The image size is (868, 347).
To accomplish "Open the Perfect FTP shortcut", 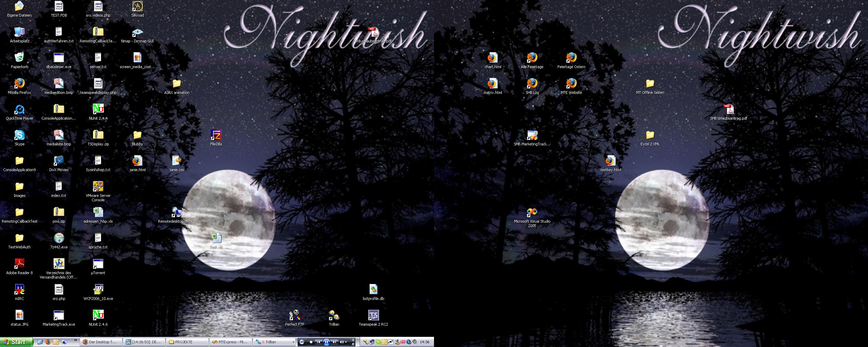I will click(295, 315).
